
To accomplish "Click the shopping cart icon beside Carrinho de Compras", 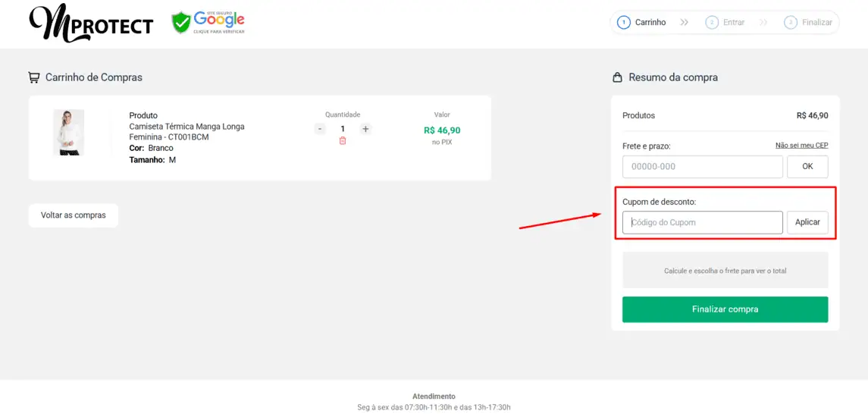I will click(34, 77).
